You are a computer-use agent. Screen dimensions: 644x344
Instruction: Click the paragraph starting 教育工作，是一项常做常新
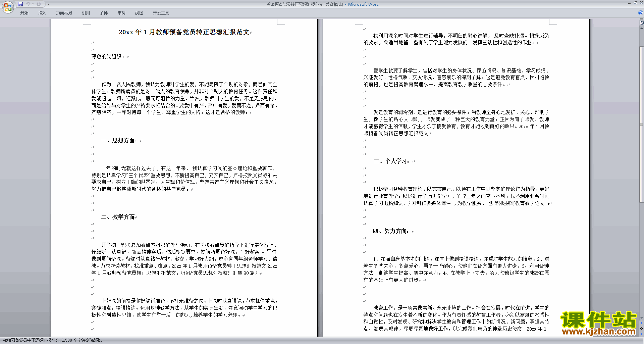tap(456, 318)
